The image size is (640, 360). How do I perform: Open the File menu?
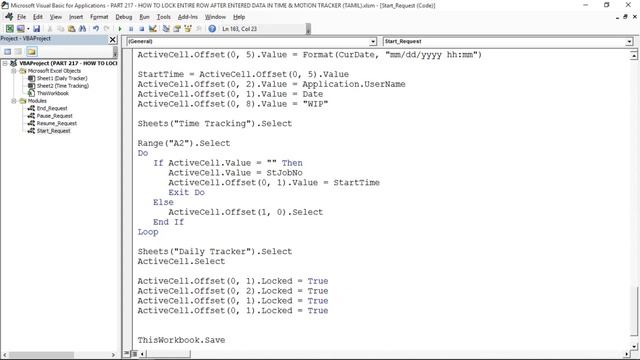[x=21, y=17]
